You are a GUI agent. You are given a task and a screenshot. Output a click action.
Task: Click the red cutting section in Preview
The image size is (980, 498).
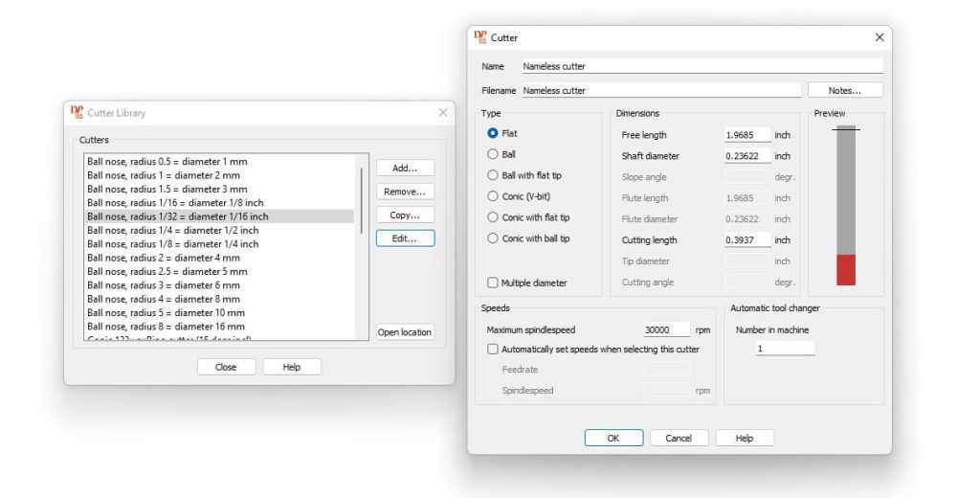(846, 269)
